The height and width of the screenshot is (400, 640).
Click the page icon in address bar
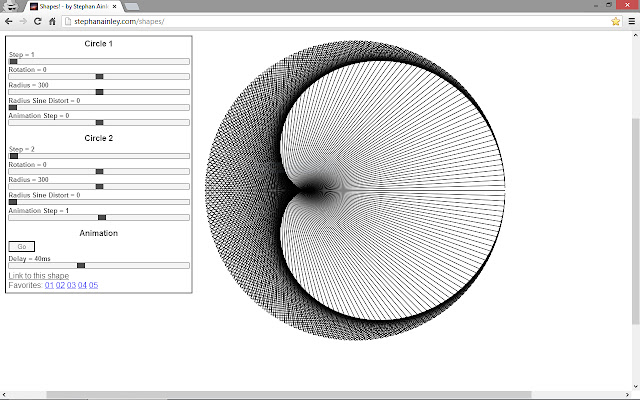click(68, 21)
